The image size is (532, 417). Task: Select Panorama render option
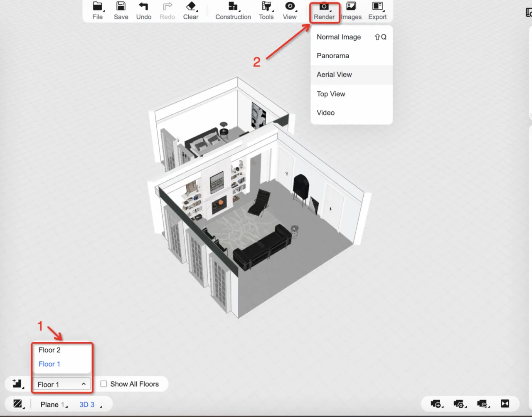333,56
